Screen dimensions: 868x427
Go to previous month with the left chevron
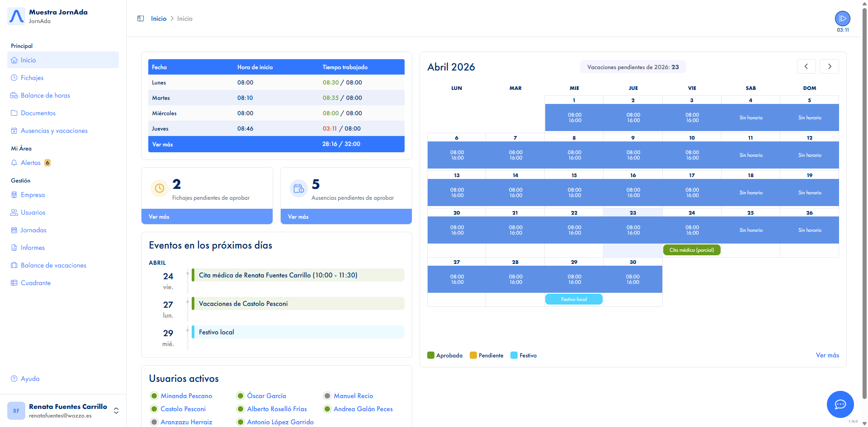pos(807,66)
